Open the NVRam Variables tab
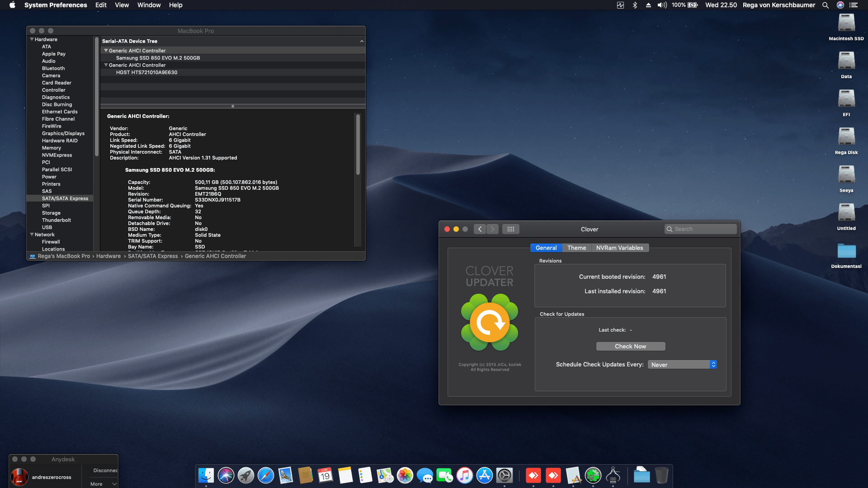Image resolution: width=868 pixels, height=488 pixels. 620,248
